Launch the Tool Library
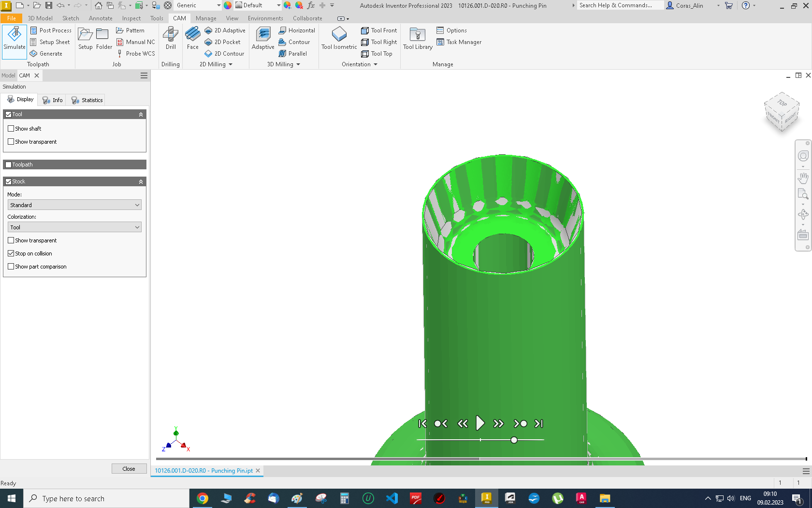812x508 pixels. point(417,39)
